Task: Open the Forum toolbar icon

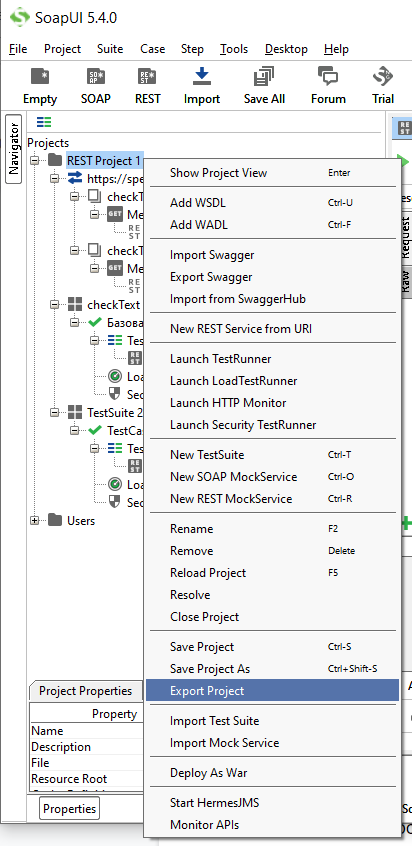Action: tap(327, 76)
